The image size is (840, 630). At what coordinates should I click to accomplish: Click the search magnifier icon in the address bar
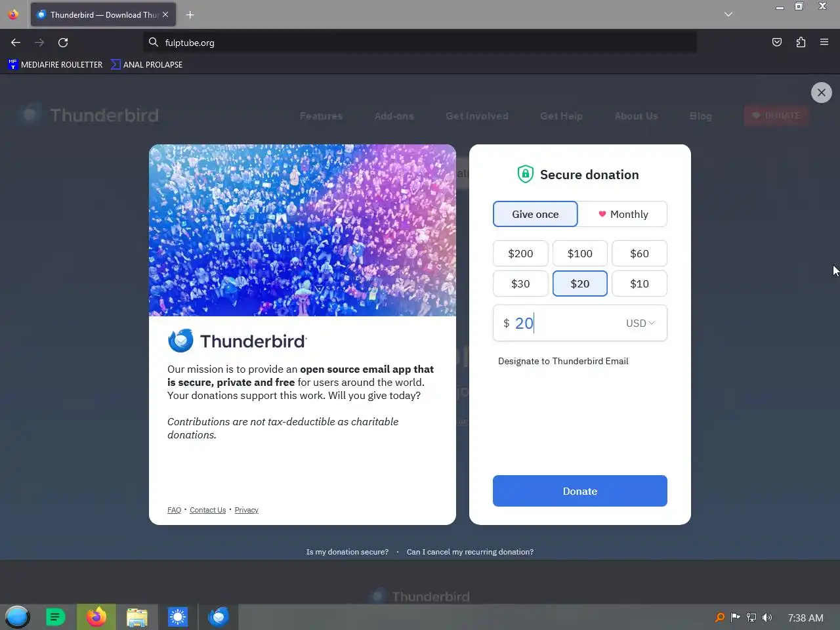154,42
